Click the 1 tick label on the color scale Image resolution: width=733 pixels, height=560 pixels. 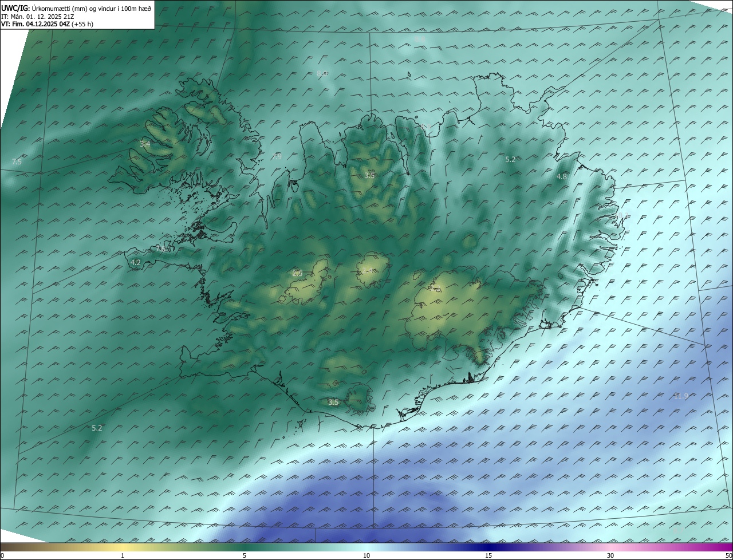tap(123, 555)
